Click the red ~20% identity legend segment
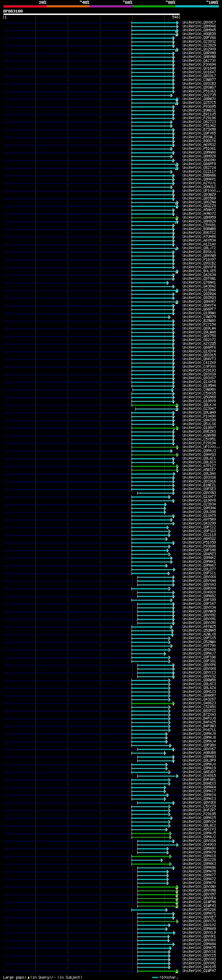Image resolution: width=222 pixels, height=980 pixels. click(x=25, y=6)
